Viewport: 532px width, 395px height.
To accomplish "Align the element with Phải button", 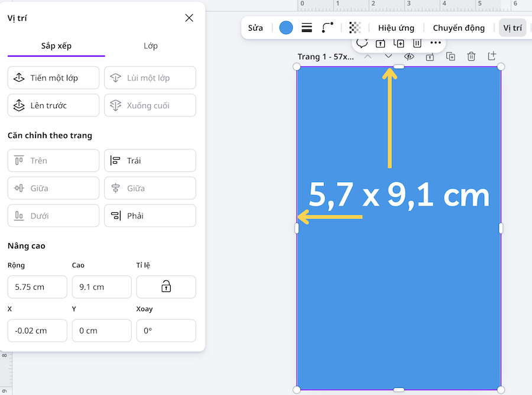I will [150, 216].
